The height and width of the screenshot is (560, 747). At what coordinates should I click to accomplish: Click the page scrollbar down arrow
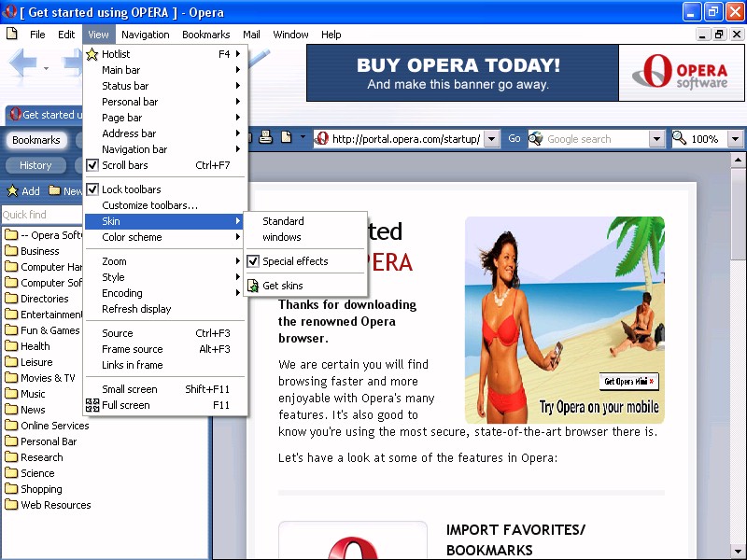pos(738,552)
